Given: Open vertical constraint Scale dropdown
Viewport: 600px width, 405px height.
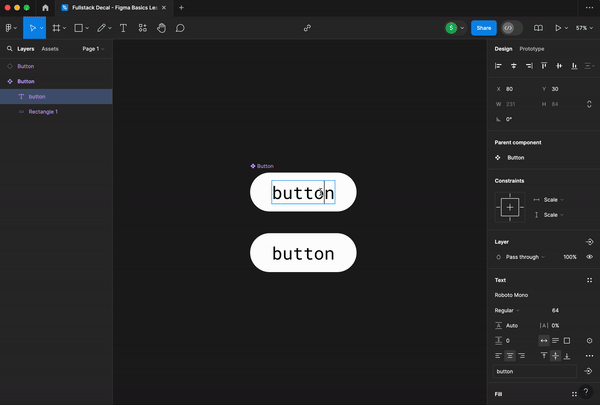Looking at the screenshot, I should tap(553, 215).
